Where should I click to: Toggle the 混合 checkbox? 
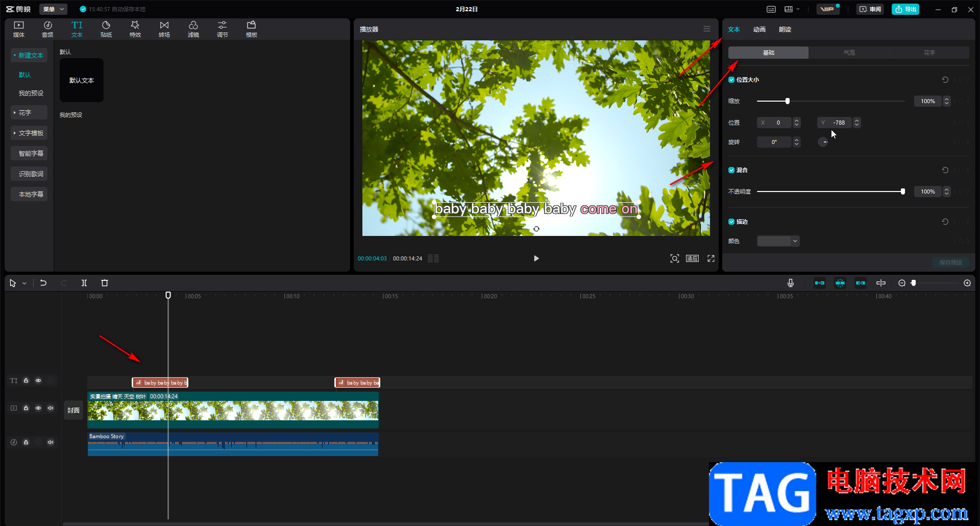pyautogui.click(x=731, y=170)
